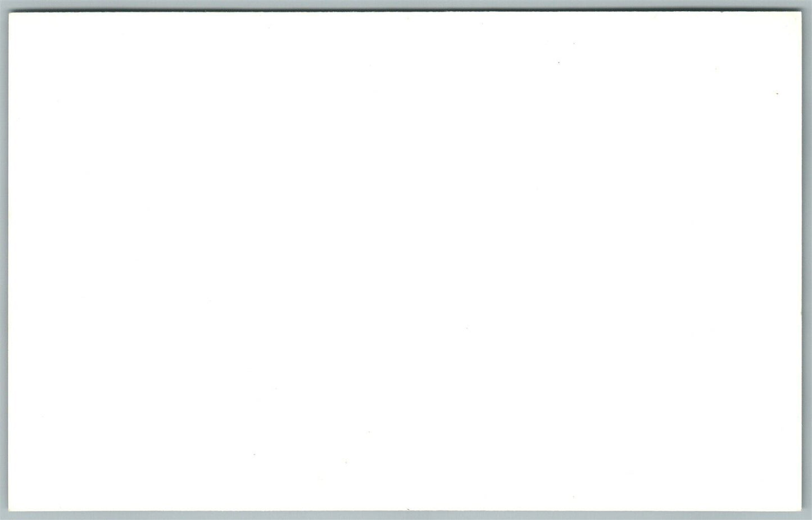Select the card's right edge
Screen dimensions: 812x520
[802, 261]
